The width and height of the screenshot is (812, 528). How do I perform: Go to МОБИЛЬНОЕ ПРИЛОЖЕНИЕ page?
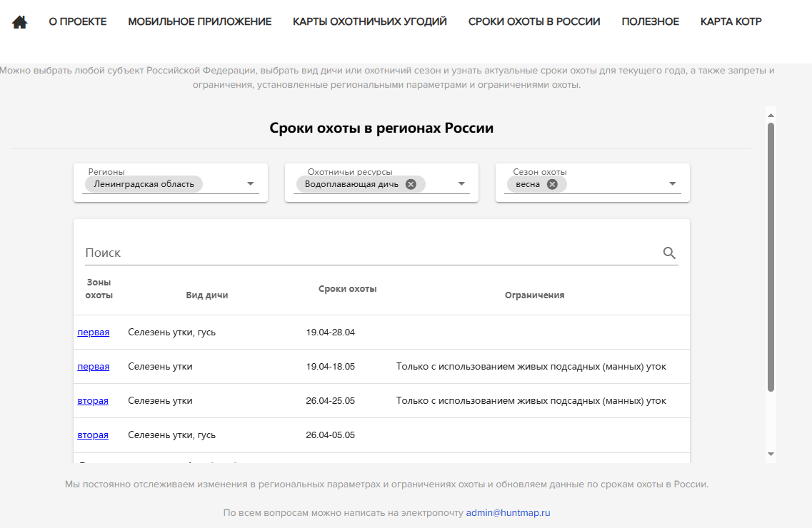[x=199, y=21]
